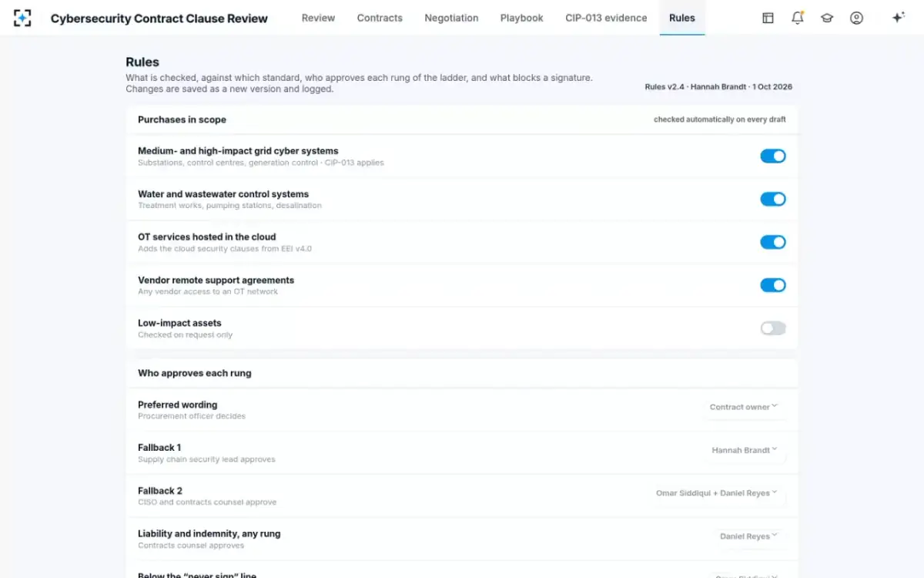The height and width of the screenshot is (578, 924).
Task: Open the learning cap icon
Action: (x=827, y=18)
